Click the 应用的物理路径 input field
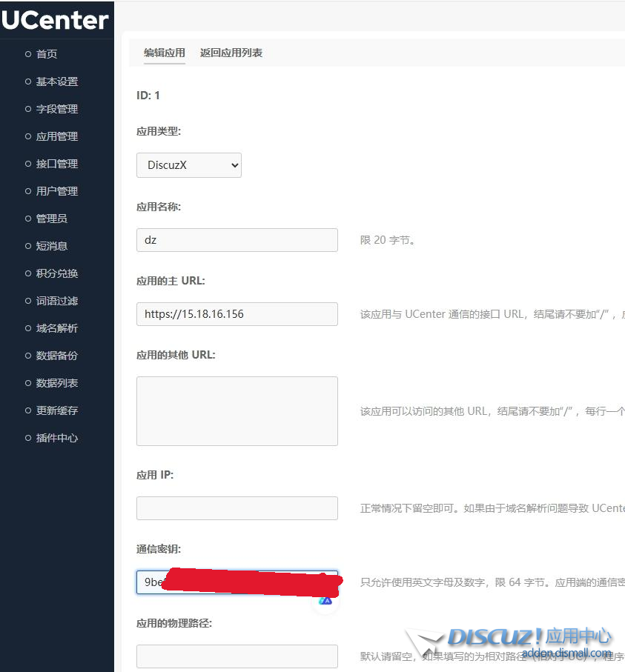Image resolution: width=625 pixels, height=672 pixels. [x=237, y=656]
